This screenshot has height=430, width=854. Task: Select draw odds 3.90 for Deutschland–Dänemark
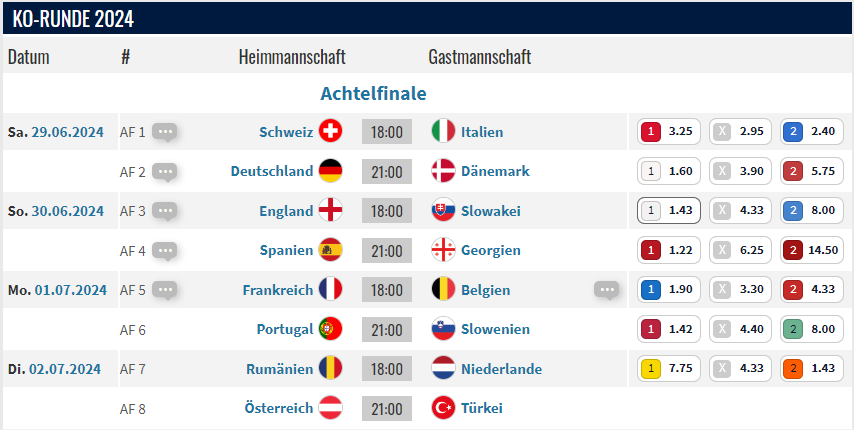pyautogui.click(x=741, y=171)
